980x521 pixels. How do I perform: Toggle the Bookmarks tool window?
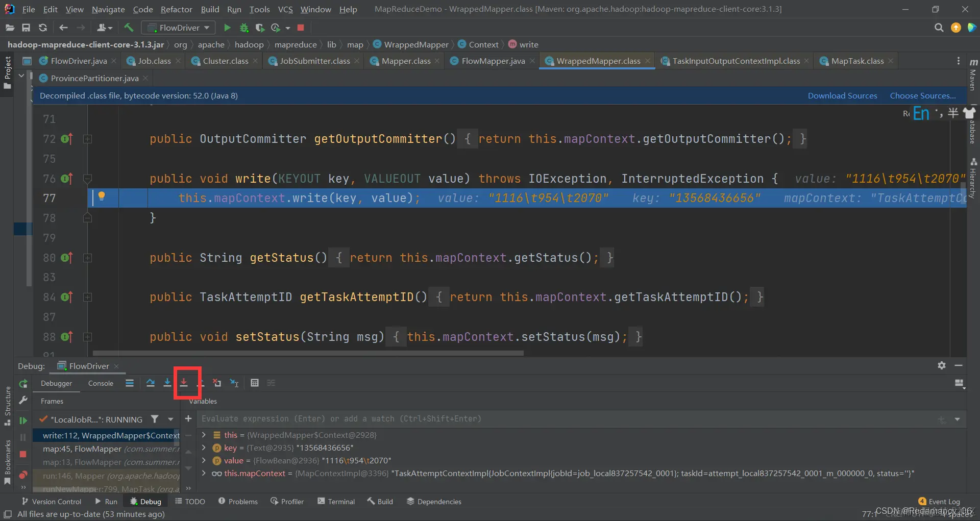pos(7,463)
